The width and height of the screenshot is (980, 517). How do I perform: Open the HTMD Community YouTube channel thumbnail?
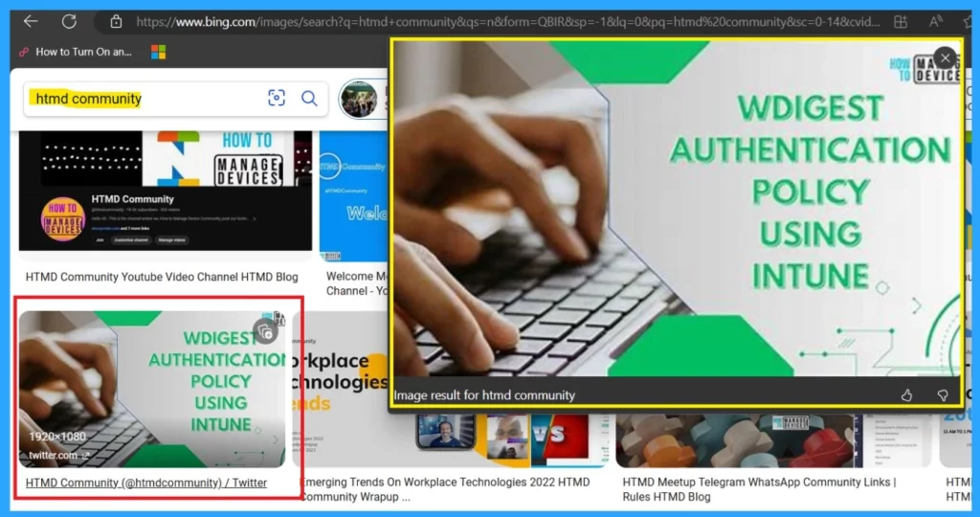point(165,191)
